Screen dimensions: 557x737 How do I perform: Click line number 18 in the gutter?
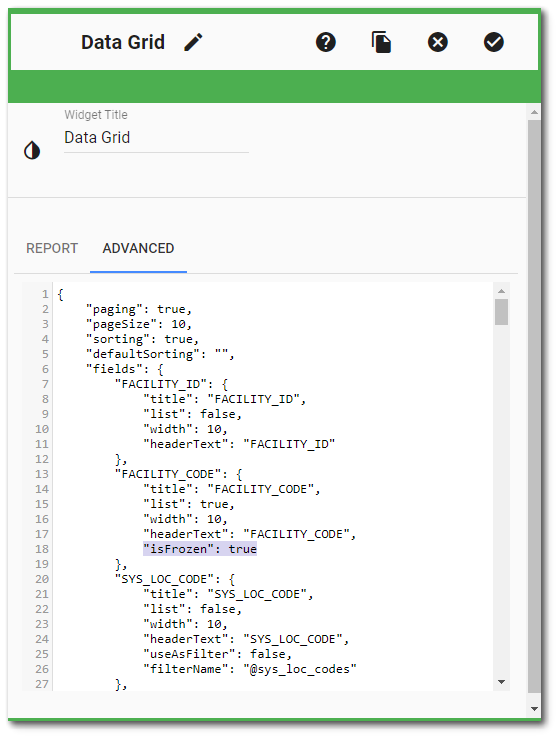click(x=42, y=549)
